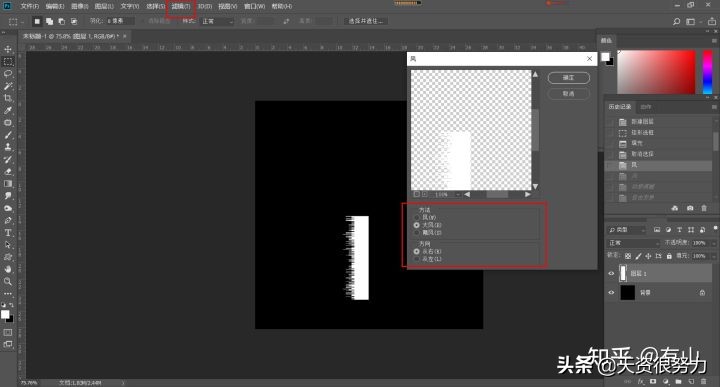Open History panel flyout menu
This screenshot has width=720, height=387.
click(714, 107)
